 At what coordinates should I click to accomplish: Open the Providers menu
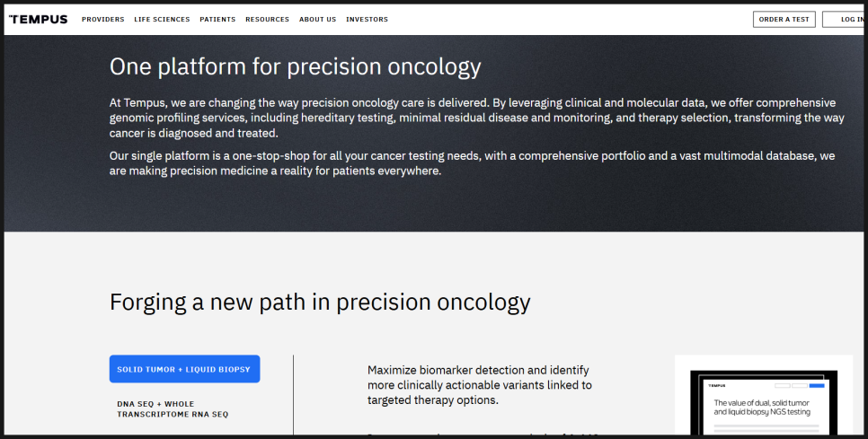pyautogui.click(x=103, y=20)
